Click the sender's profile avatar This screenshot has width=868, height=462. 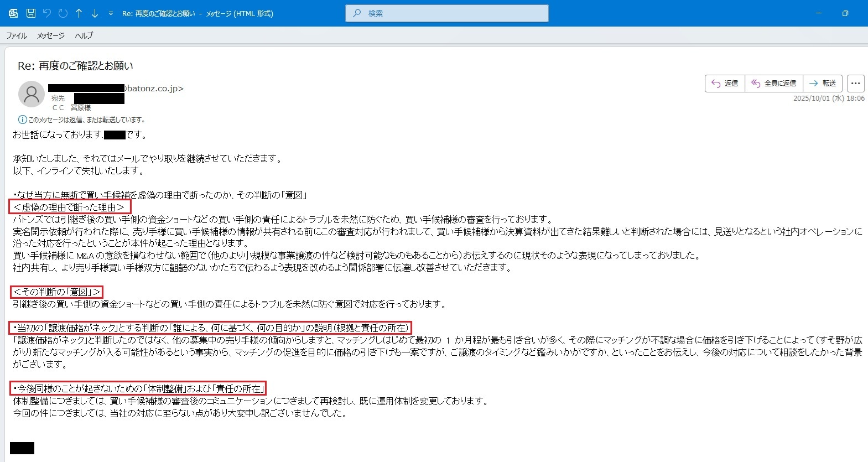pyautogui.click(x=32, y=94)
